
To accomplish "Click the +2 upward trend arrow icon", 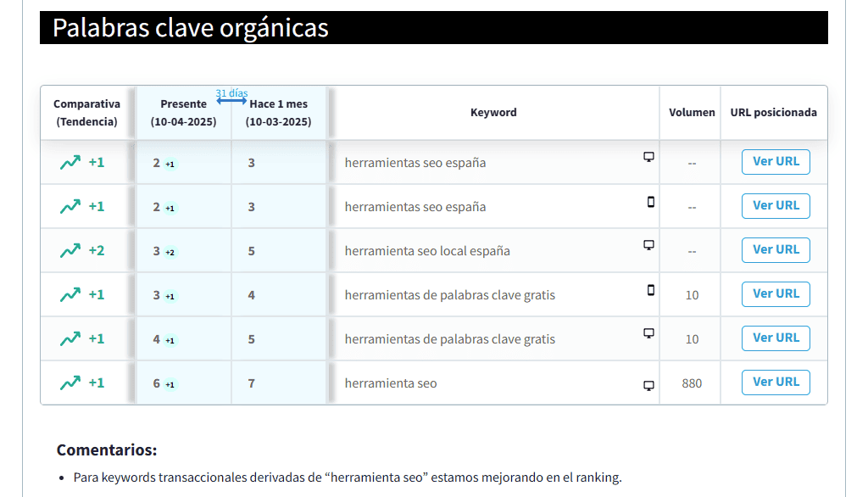I will 70,250.
